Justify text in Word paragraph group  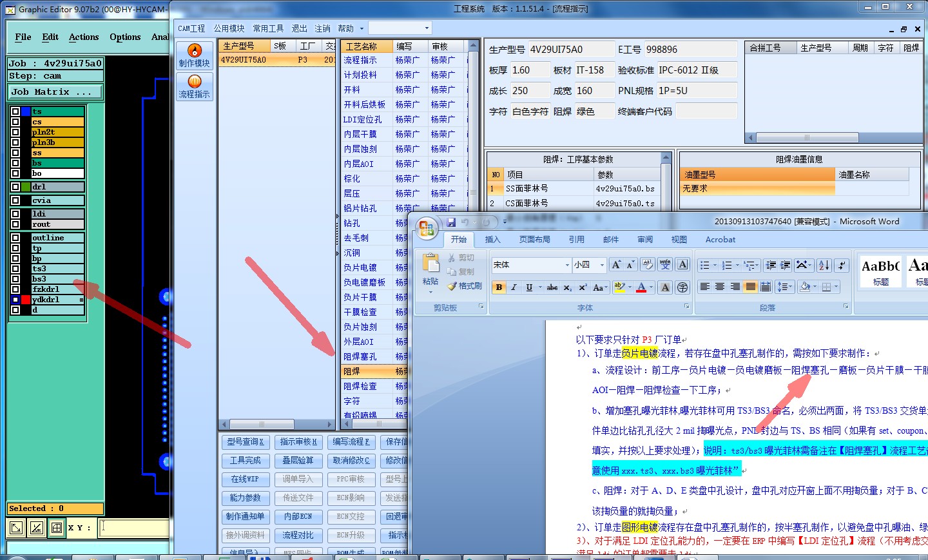(751, 287)
